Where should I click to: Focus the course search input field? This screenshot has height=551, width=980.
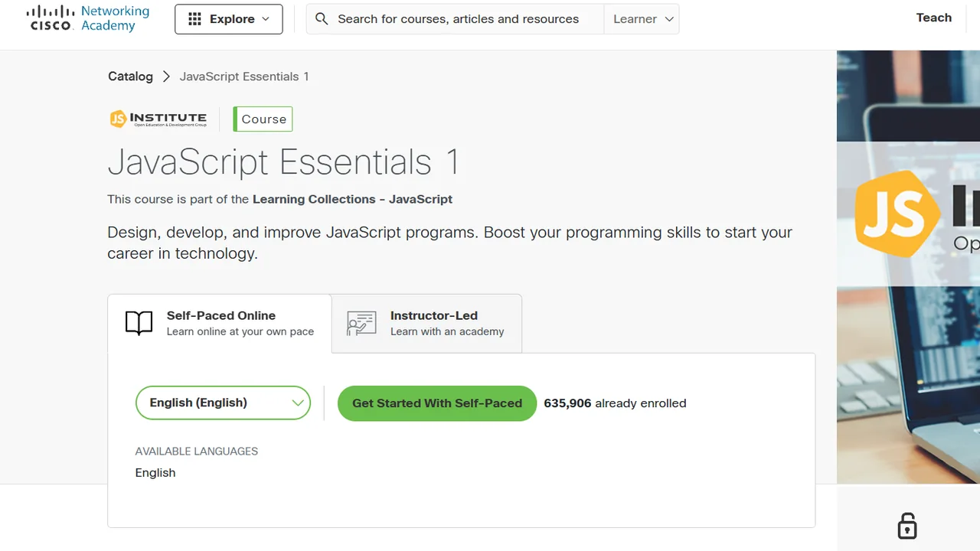[459, 19]
